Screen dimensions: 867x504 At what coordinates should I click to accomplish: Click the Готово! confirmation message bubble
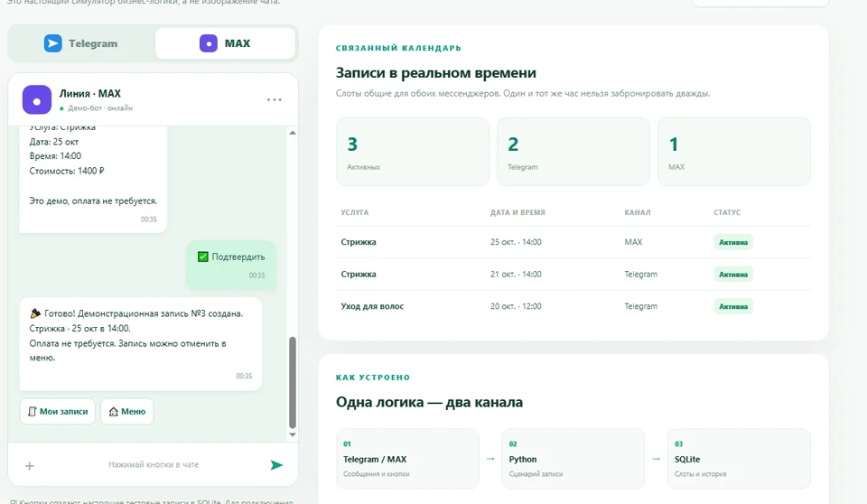coord(141,344)
